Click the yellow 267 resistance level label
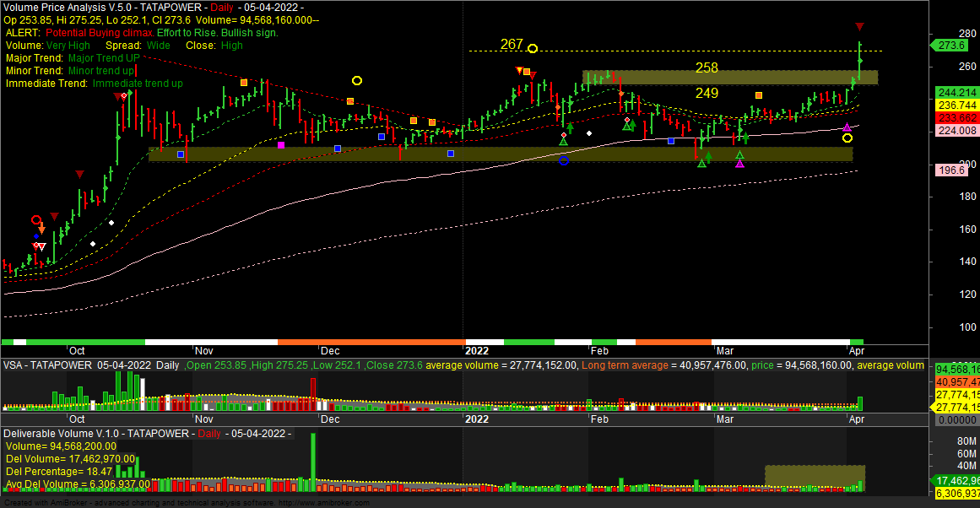Image resolution: width=980 pixels, height=508 pixels. [512, 45]
